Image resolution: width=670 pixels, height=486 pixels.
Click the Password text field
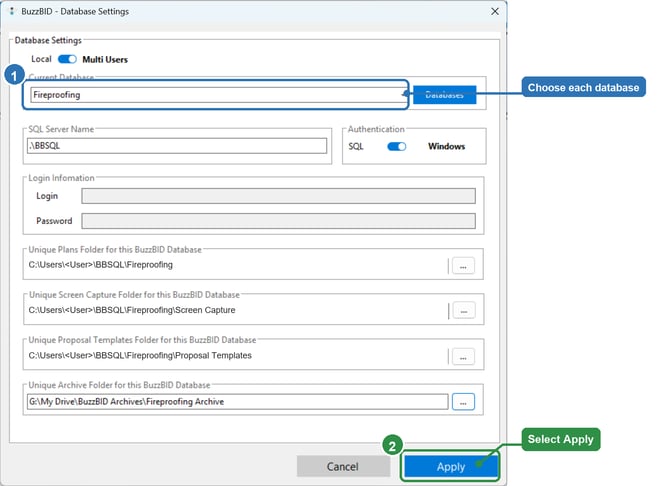tap(278, 221)
